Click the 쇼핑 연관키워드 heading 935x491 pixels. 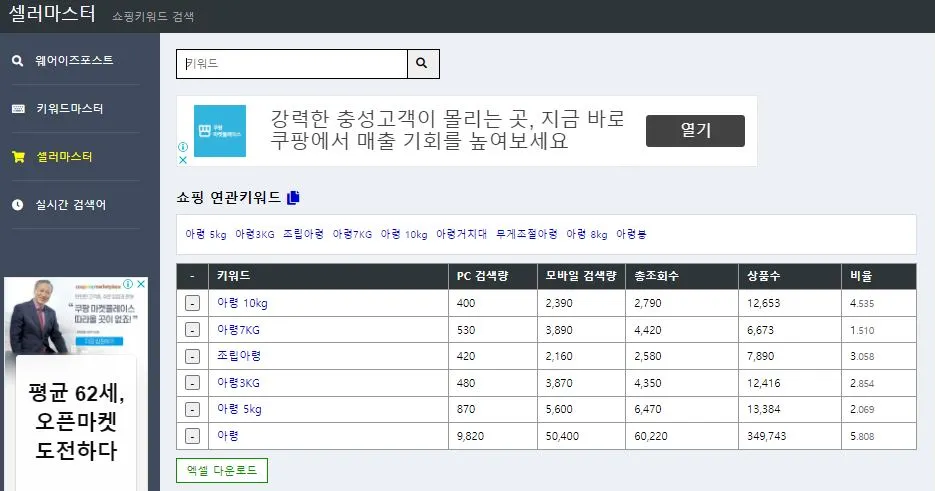click(228, 197)
